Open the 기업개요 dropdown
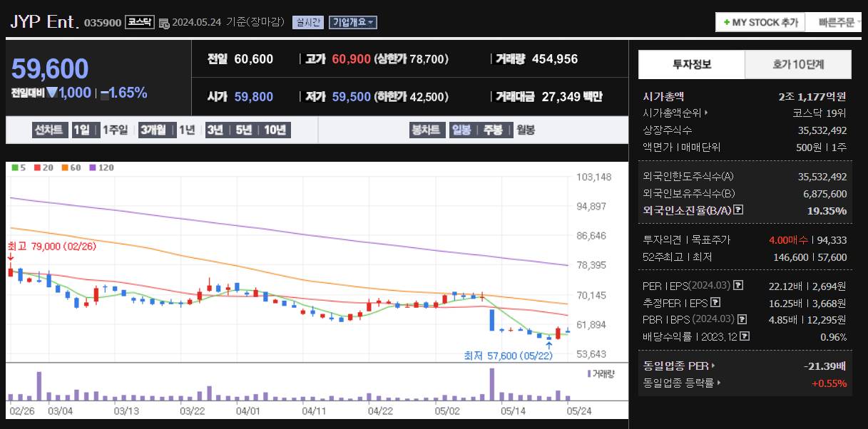Screen dimensions: 868x429 353,22
